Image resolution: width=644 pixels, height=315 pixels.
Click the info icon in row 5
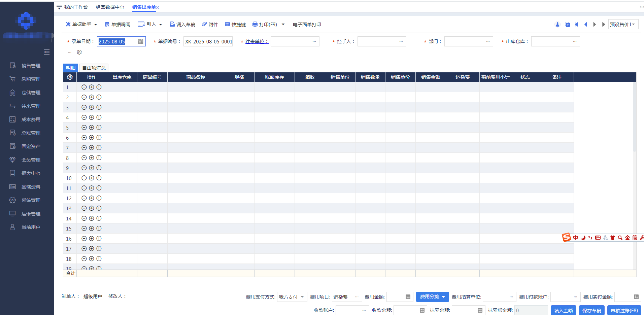99,128
